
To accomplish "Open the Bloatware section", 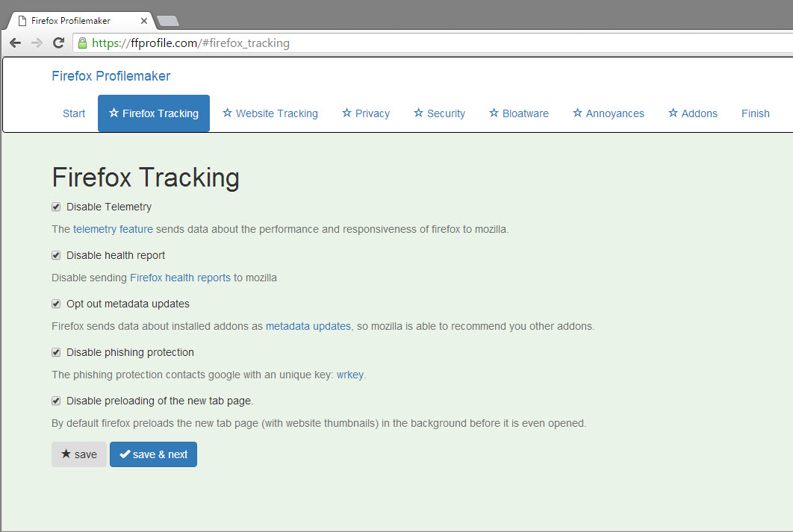I will (518, 113).
